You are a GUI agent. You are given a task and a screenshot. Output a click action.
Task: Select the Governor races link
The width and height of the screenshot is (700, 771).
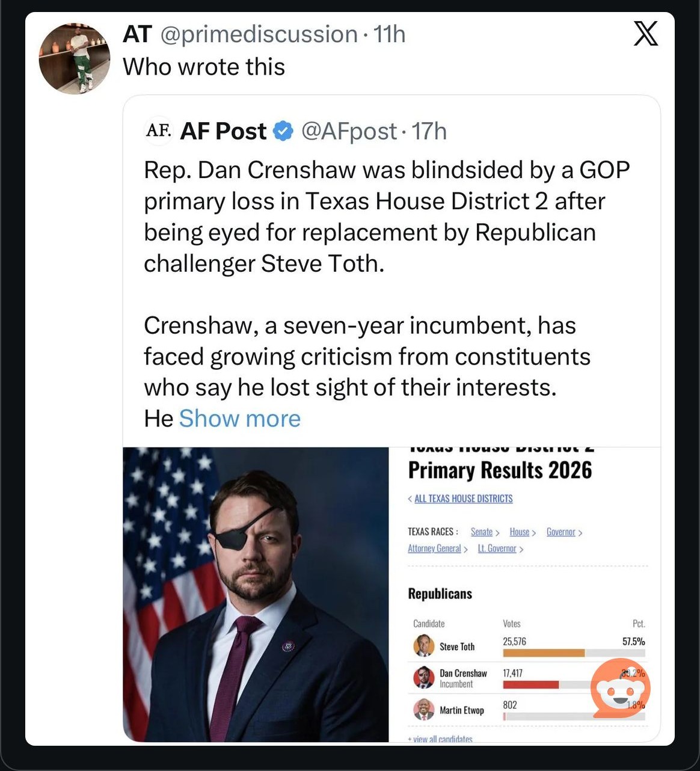(561, 532)
